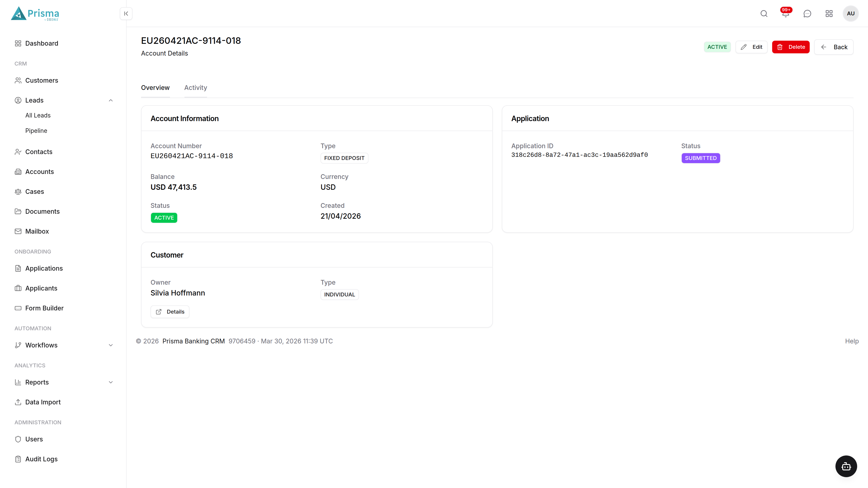Click the page title EU260421AC-9114-018 heading

pyautogui.click(x=191, y=41)
